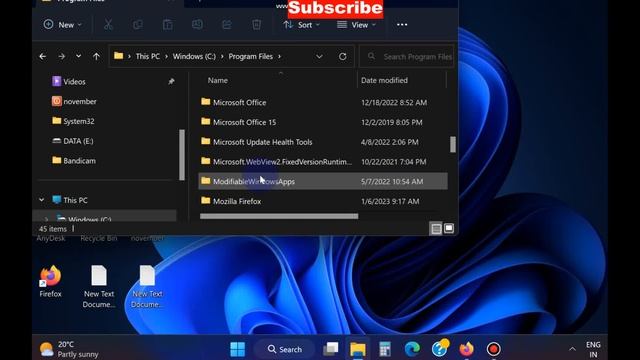
Task: Refresh the Program Files folder
Action: pyautogui.click(x=342, y=56)
